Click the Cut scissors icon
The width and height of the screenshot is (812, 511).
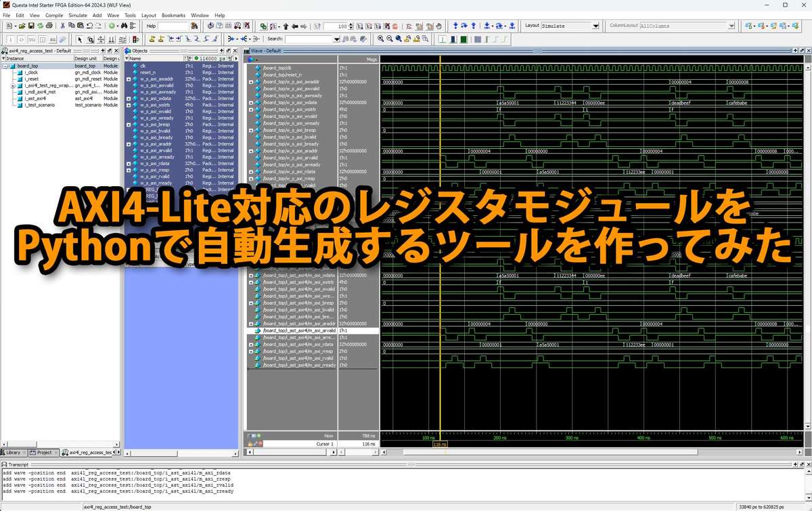63,26
